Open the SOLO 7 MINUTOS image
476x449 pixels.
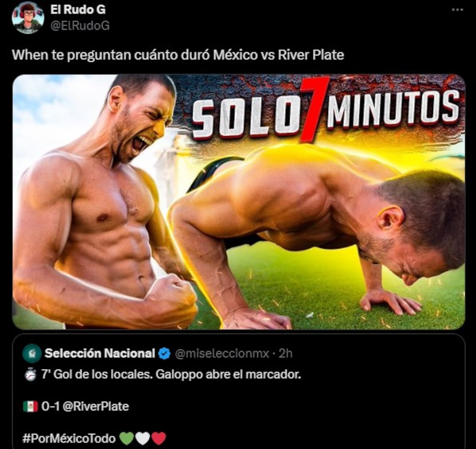[x=238, y=202]
